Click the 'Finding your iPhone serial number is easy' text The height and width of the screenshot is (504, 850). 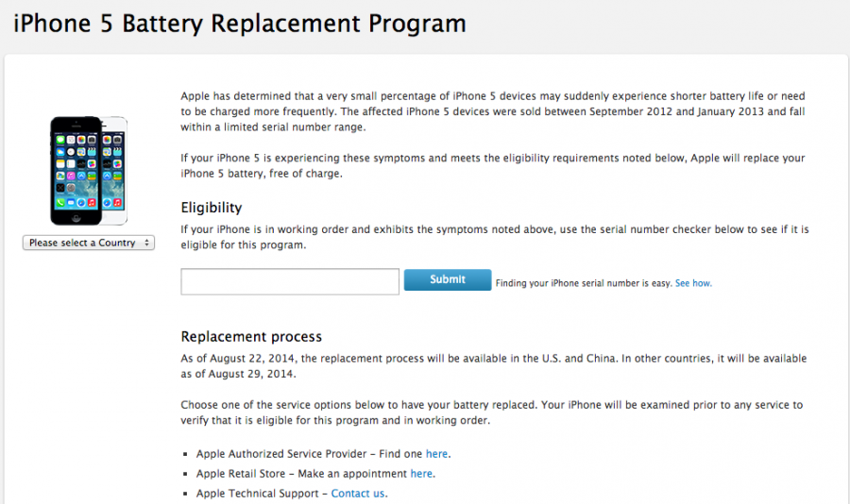[584, 283]
